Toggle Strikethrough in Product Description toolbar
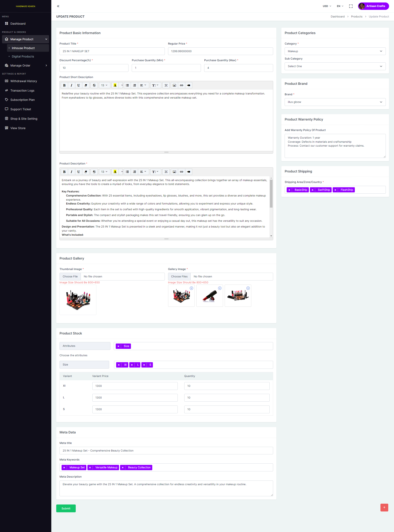Image resolution: width=394 pixels, height=532 pixels. coord(94,172)
